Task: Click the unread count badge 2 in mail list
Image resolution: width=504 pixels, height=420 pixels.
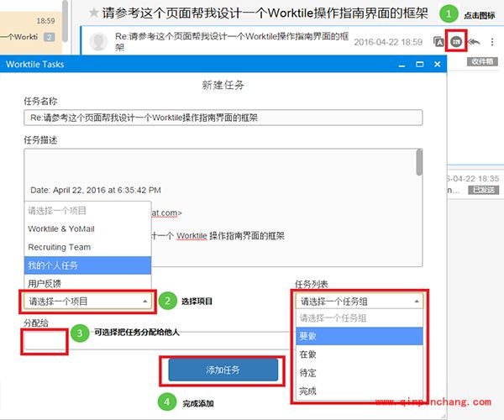Action: coord(50,37)
